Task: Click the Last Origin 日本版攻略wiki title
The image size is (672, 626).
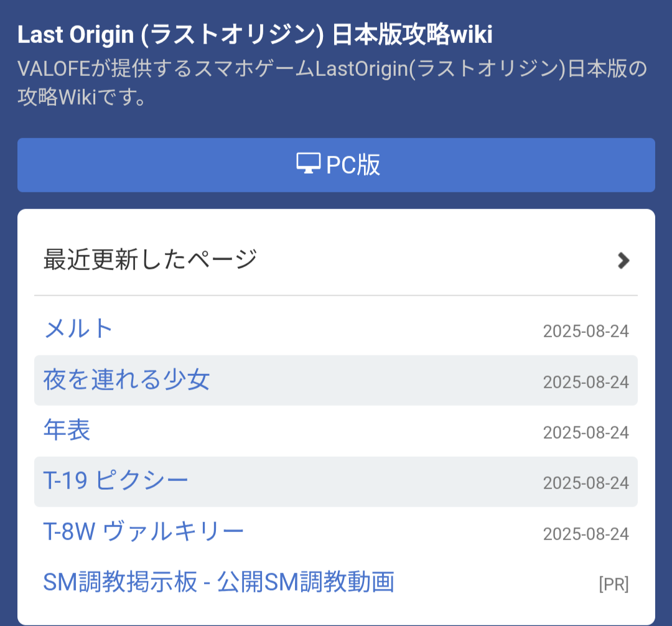Action: pyautogui.click(x=255, y=35)
